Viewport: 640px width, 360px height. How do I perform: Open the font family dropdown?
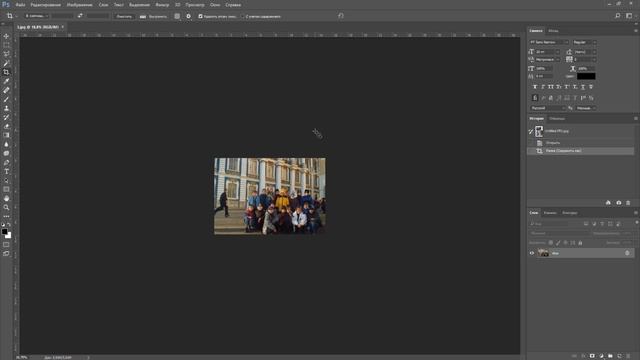click(549, 42)
